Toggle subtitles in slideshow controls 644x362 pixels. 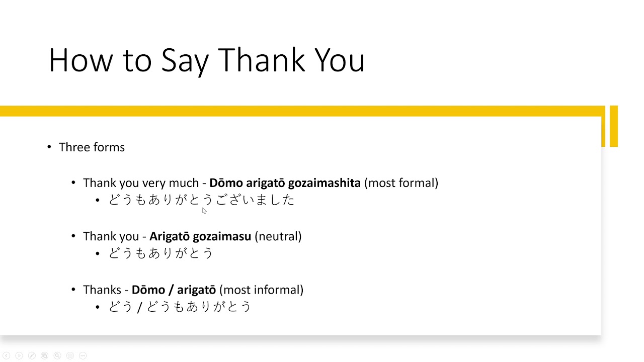coord(70,355)
